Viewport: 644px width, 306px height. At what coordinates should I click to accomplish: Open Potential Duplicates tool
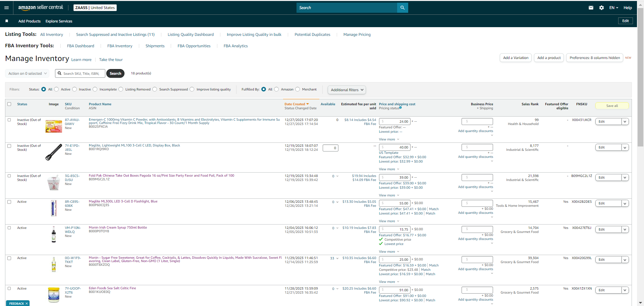coord(312,35)
